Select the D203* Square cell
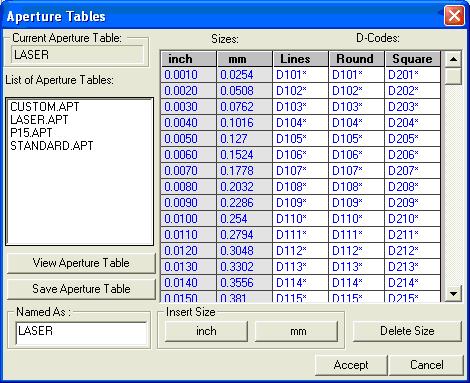 (413, 107)
